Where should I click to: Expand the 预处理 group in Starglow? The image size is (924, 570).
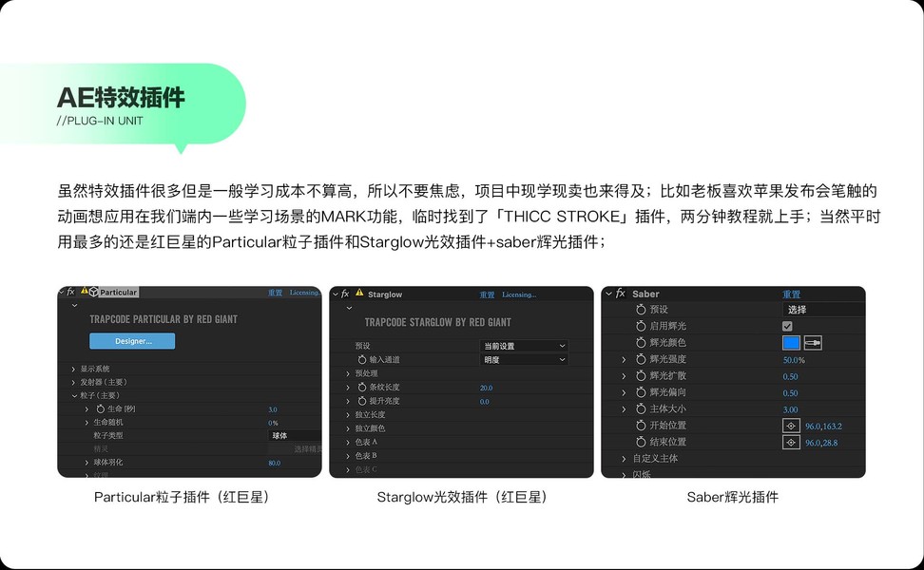[348, 373]
